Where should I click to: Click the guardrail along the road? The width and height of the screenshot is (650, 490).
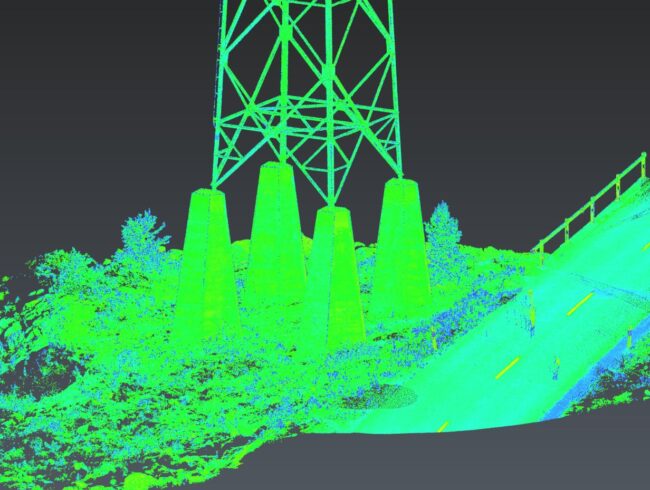[590, 208]
